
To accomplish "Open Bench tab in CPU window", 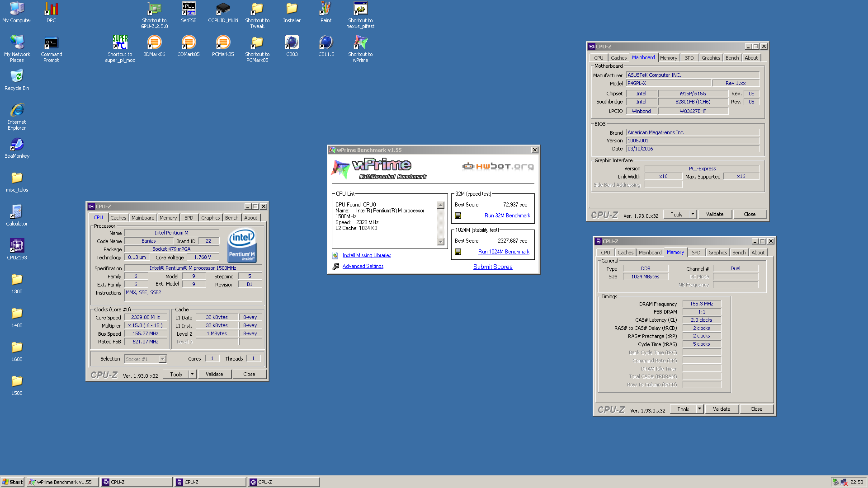I will point(231,218).
